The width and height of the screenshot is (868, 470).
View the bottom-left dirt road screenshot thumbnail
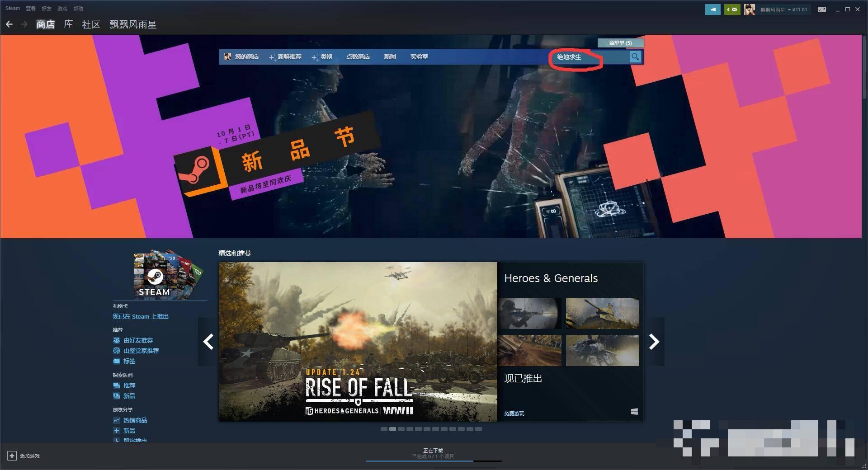point(529,350)
